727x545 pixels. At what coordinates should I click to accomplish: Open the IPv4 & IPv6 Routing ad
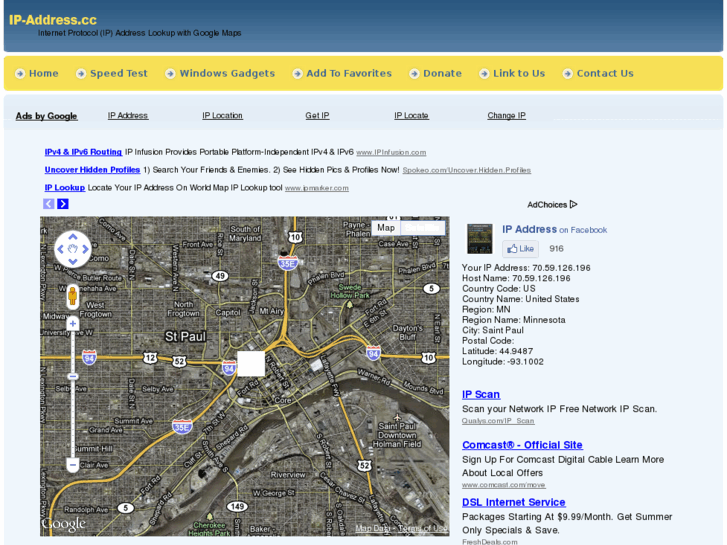click(x=83, y=152)
